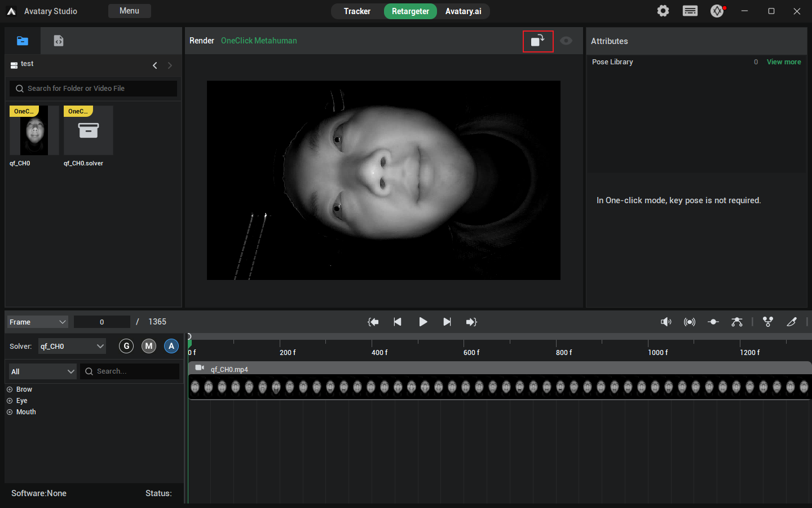This screenshot has height=508, width=812.
Task: Click the qf_CH0.mp4 frame thumbnail strip
Action: point(500,387)
